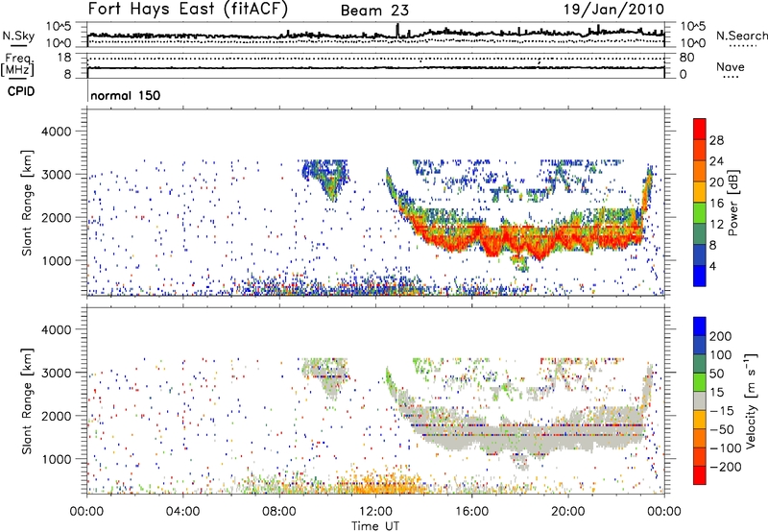Select the 'Freq. [MHz]' axis label
768x532 pixels.
pos(17,65)
